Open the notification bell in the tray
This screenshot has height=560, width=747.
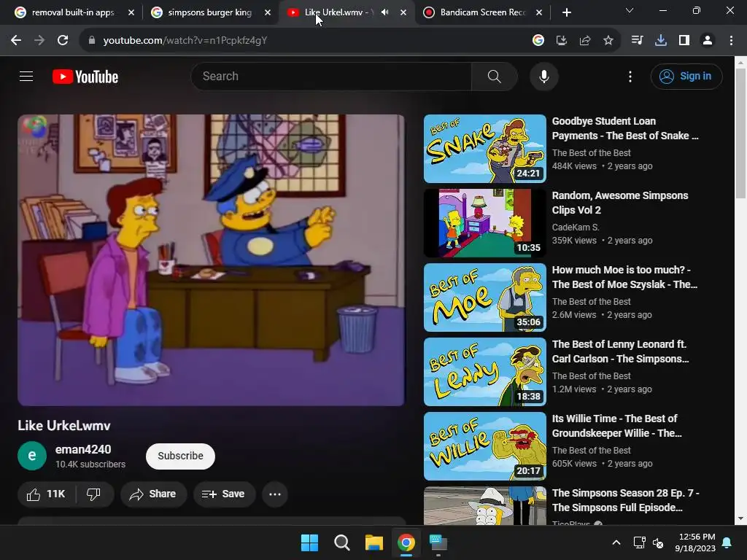pyautogui.click(x=727, y=542)
